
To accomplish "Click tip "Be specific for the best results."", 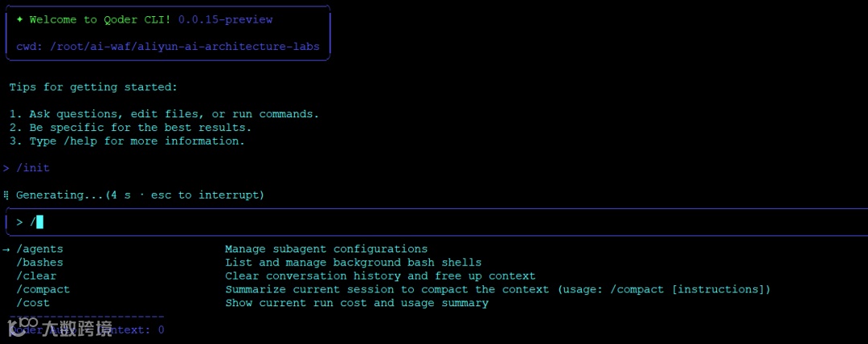I will (x=141, y=128).
